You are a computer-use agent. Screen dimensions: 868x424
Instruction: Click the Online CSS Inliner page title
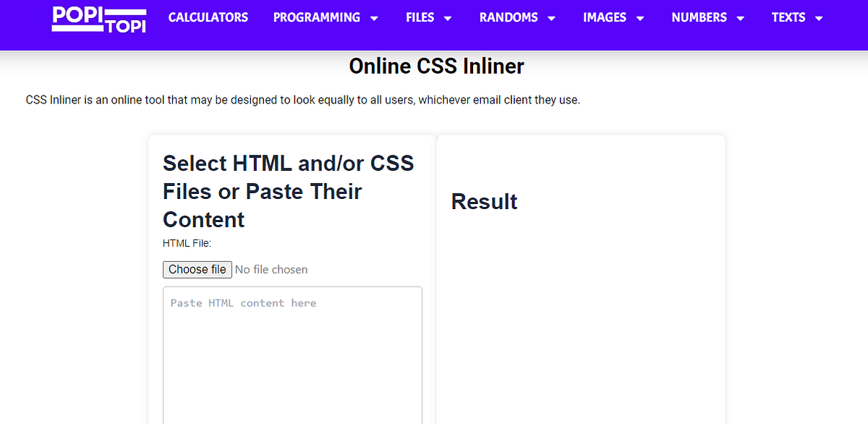[x=436, y=66]
